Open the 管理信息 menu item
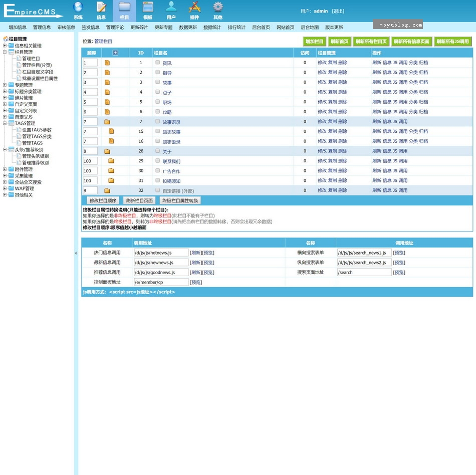Image resolution: width=476 pixels, height=475 pixels. click(42, 28)
